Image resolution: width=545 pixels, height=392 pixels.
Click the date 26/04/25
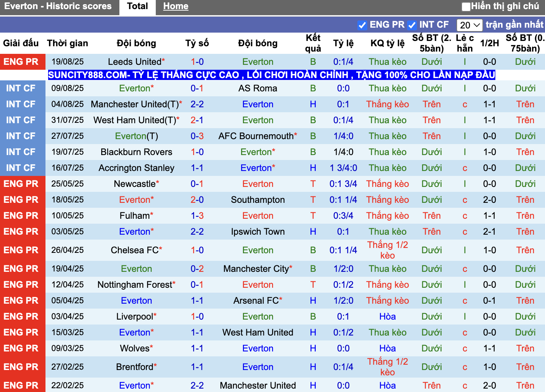(67, 250)
